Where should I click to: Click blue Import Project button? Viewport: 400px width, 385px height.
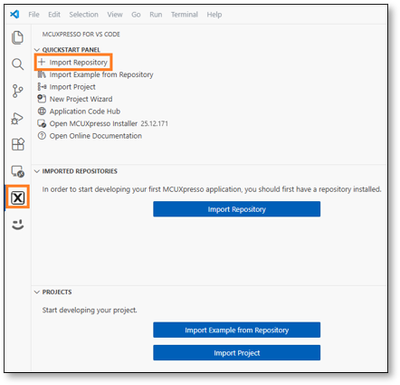coord(237,353)
